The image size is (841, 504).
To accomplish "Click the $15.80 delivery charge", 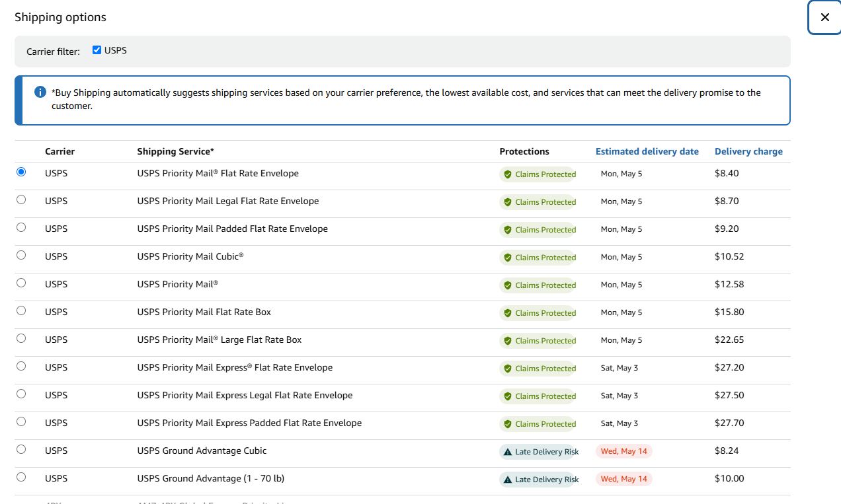I will click(729, 312).
